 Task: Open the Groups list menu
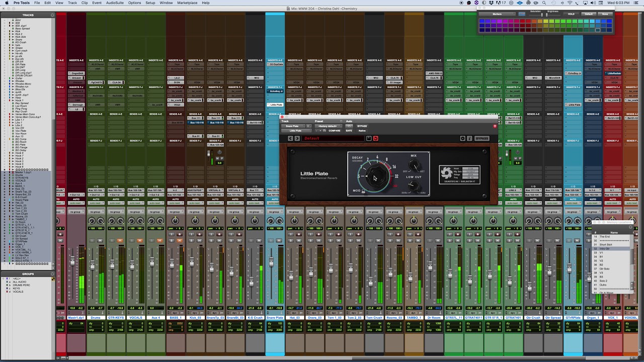52,274
